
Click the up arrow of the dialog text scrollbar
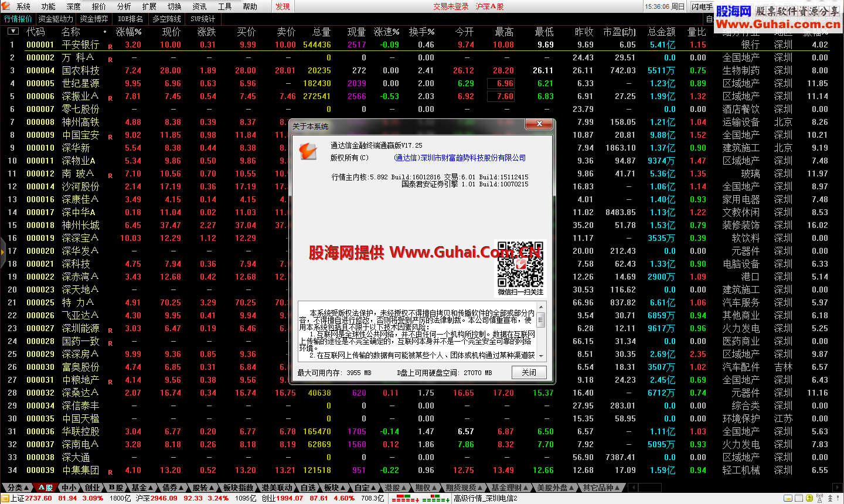click(541, 307)
